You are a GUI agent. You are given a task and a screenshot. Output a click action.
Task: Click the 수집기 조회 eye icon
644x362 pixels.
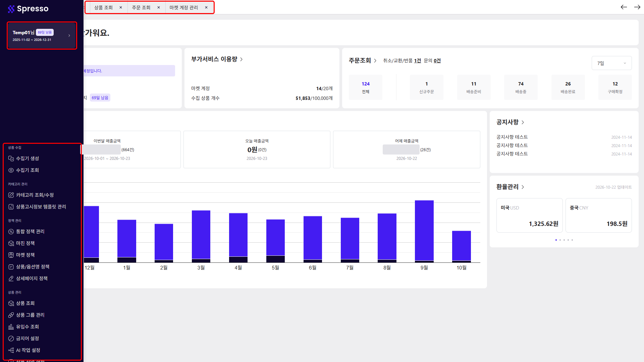tap(11, 170)
